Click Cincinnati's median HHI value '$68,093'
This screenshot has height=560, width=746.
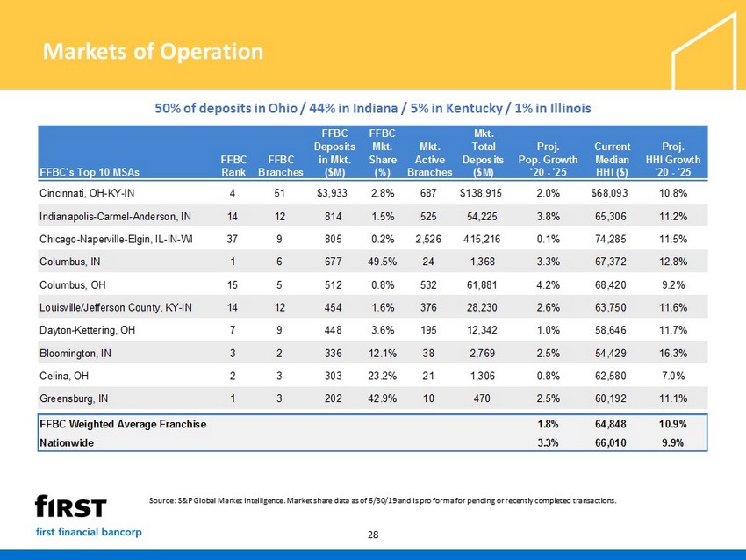point(609,193)
